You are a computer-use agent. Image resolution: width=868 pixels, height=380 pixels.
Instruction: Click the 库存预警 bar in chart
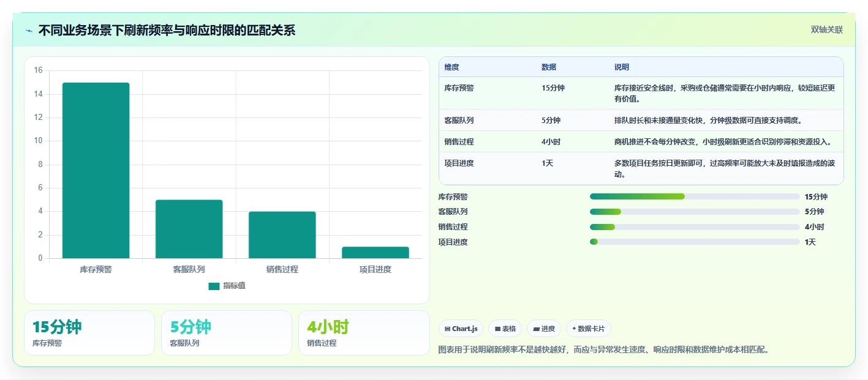96,170
